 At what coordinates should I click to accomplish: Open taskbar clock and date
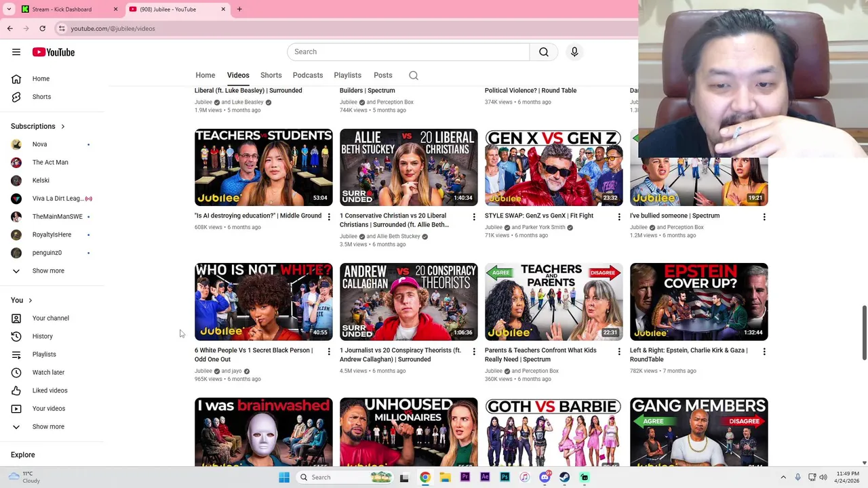click(x=847, y=477)
